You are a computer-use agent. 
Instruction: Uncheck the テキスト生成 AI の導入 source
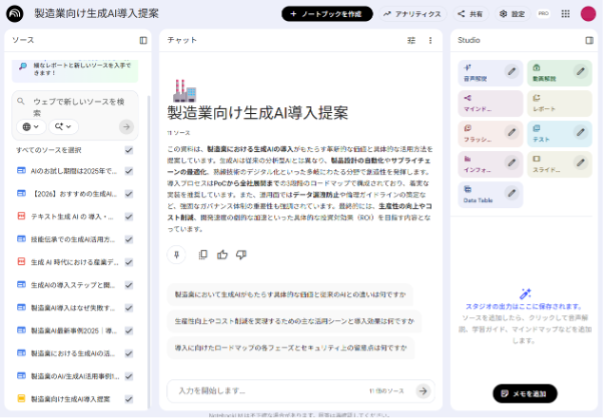click(x=129, y=216)
